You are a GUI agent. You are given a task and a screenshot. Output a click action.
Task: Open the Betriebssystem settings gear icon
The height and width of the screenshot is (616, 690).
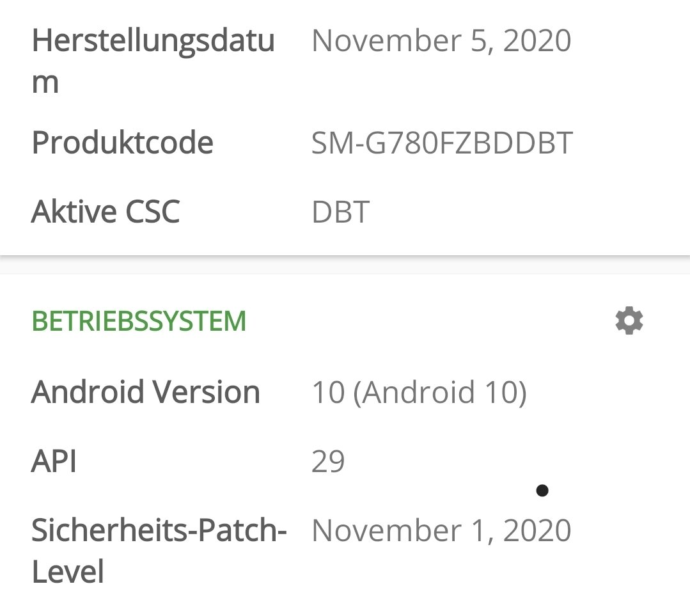coord(629,320)
